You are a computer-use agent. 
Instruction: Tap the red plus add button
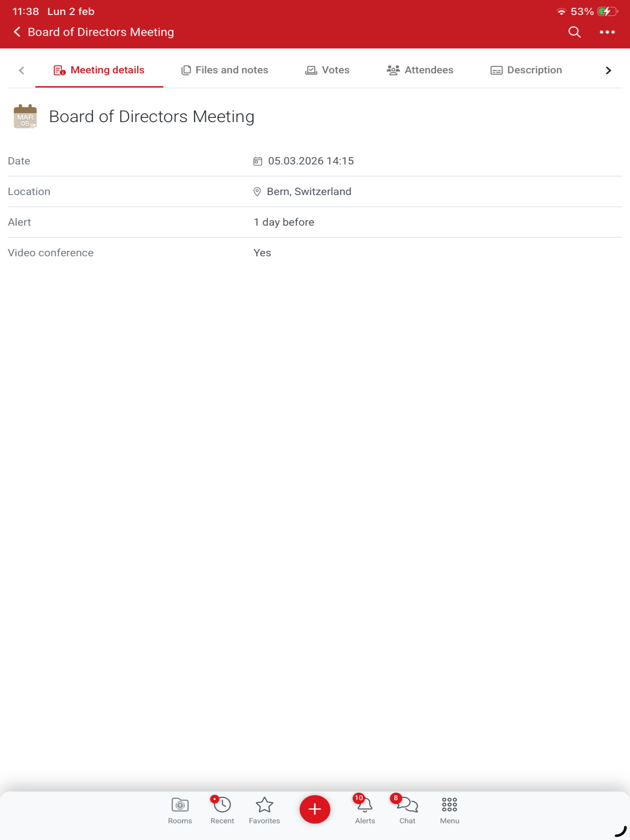pos(314,809)
